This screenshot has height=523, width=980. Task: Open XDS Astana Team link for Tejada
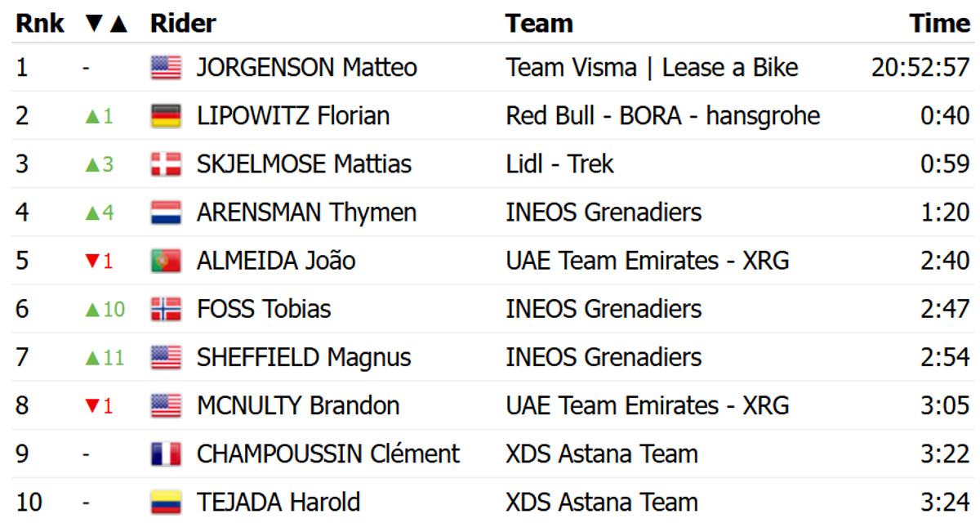pyautogui.click(x=602, y=502)
